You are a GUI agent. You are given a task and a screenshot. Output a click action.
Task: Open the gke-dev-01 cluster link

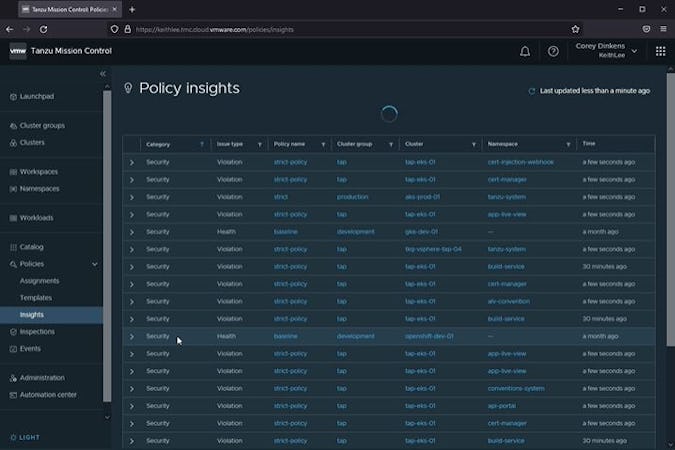point(421,232)
